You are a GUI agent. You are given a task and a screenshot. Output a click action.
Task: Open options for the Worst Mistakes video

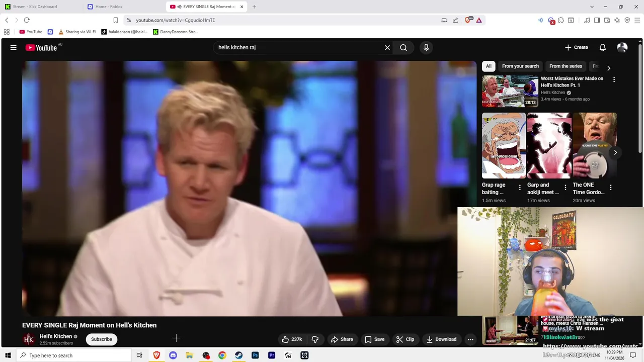[614, 79]
